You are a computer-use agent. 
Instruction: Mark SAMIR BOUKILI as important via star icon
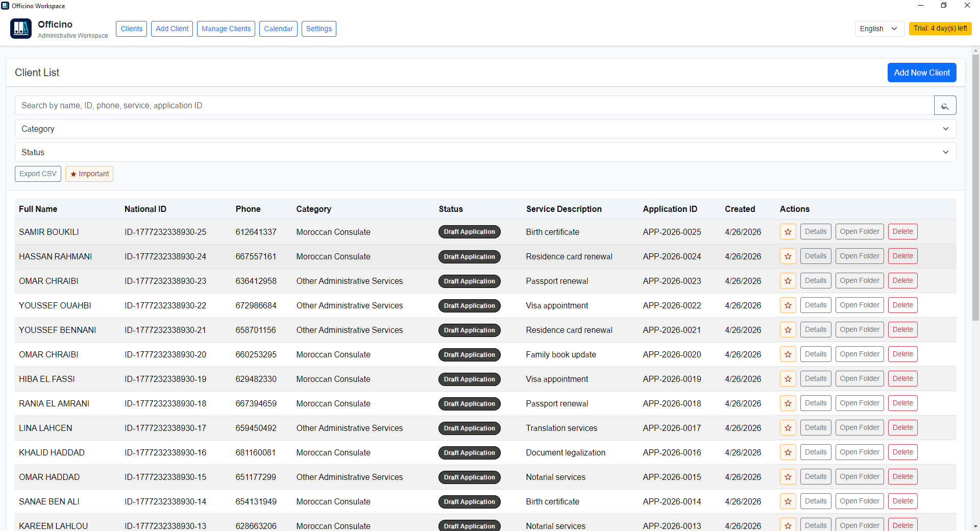point(788,231)
